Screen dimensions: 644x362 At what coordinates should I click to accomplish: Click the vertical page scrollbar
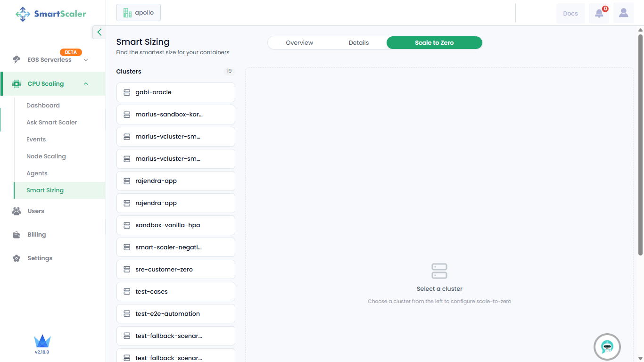tap(640, 141)
